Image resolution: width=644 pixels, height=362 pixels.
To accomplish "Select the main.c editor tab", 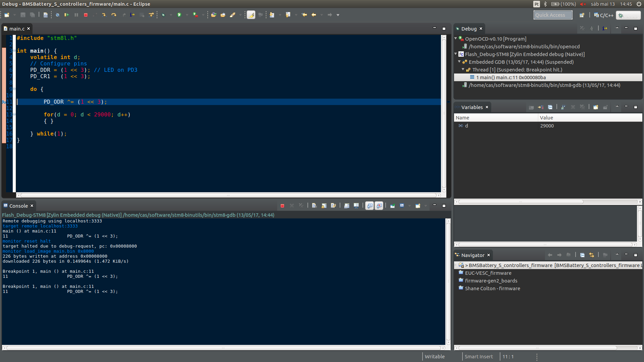I will tap(17, 29).
